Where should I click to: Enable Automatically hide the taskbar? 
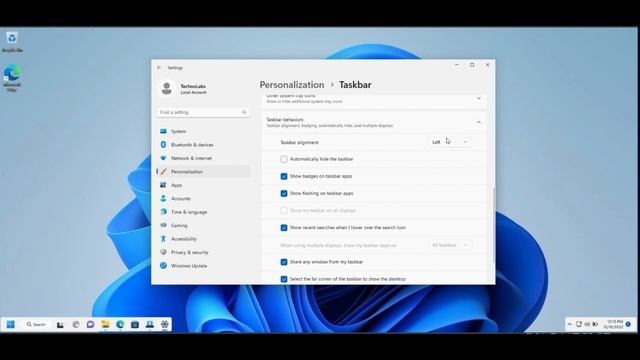coord(284,159)
